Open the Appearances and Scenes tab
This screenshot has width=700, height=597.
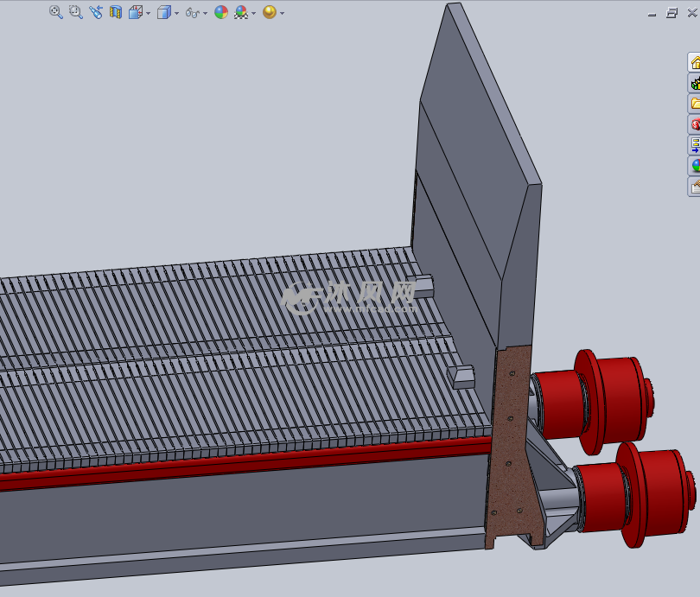coord(694,166)
